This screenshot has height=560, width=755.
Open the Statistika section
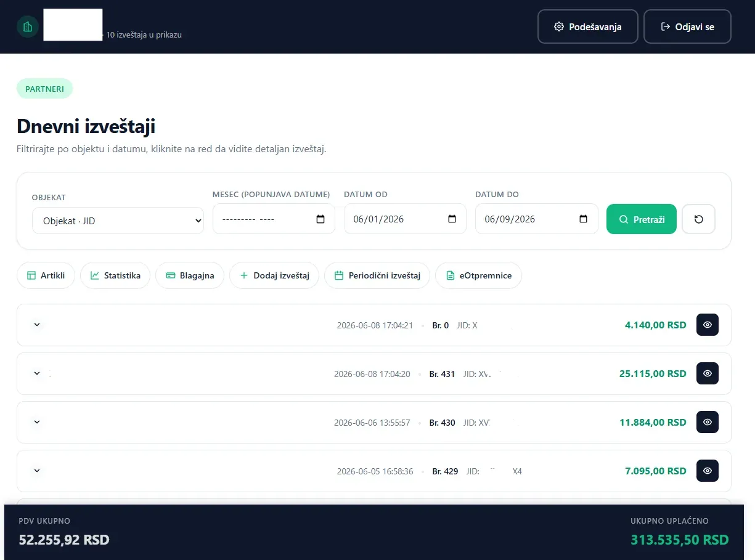coord(115,275)
